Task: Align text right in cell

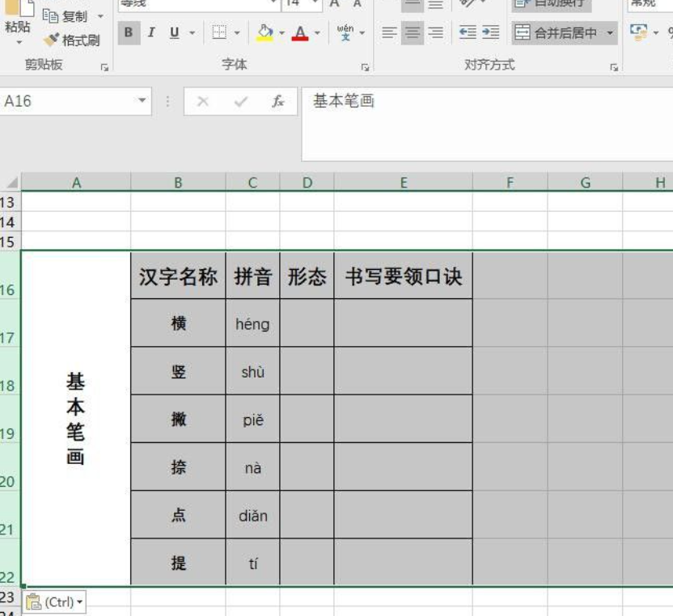Action: pyautogui.click(x=436, y=33)
